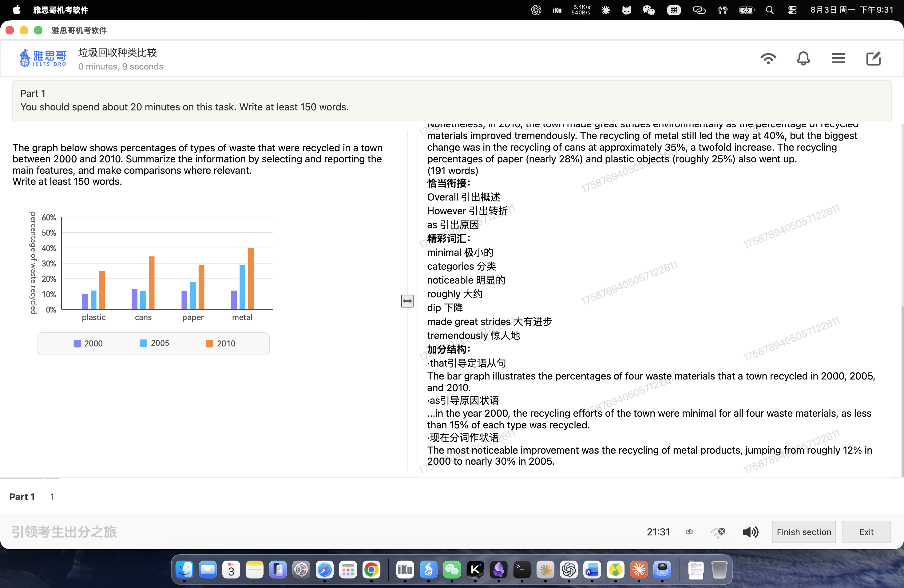904x588 pixels.
Task: Open Terminal in the Dock
Action: point(522,569)
